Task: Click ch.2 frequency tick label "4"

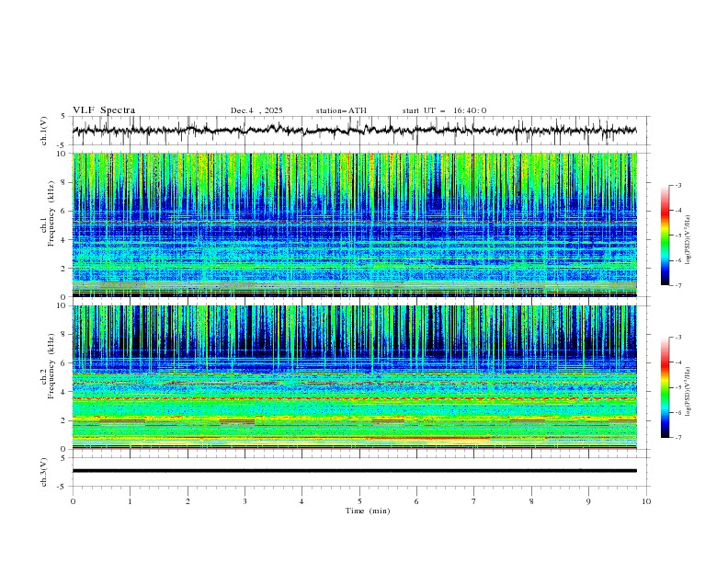Action: (x=64, y=392)
